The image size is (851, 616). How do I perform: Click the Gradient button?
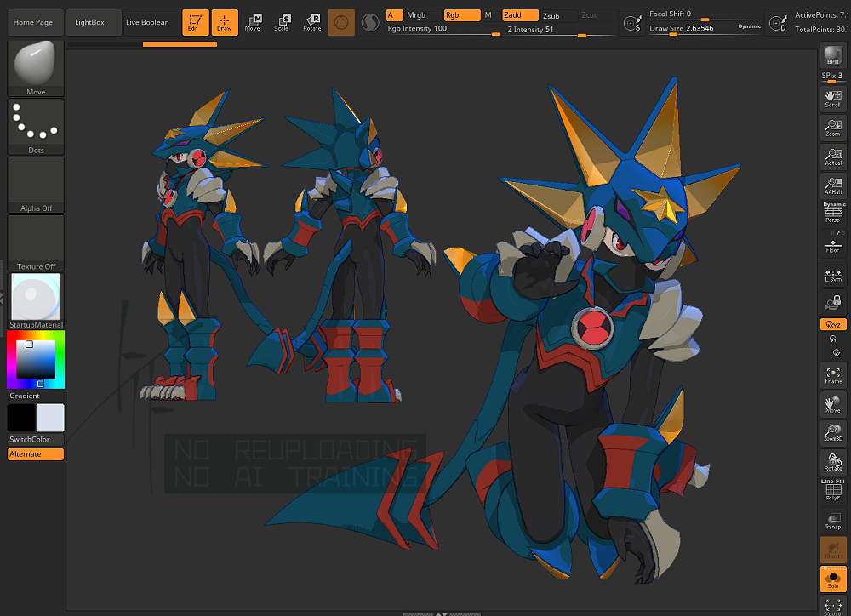pyautogui.click(x=36, y=396)
